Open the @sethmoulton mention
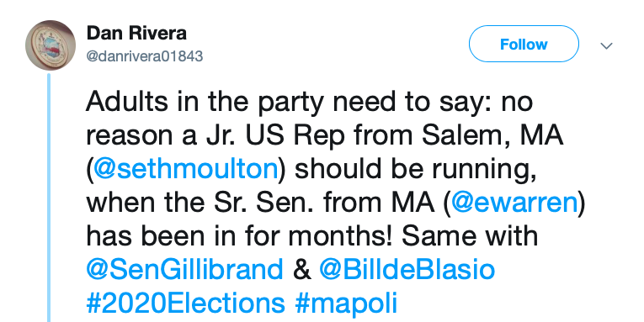644x322 pixels. 186,169
